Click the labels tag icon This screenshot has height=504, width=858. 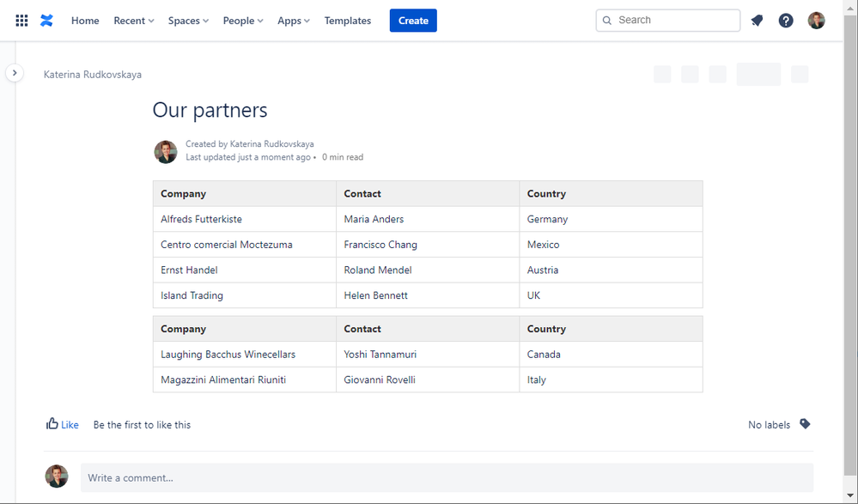coord(805,424)
